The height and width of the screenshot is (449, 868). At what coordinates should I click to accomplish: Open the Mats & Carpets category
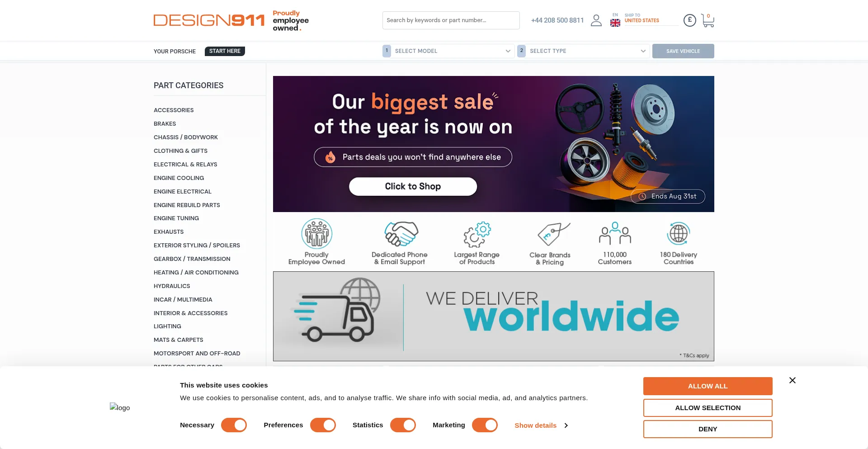pos(179,340)
